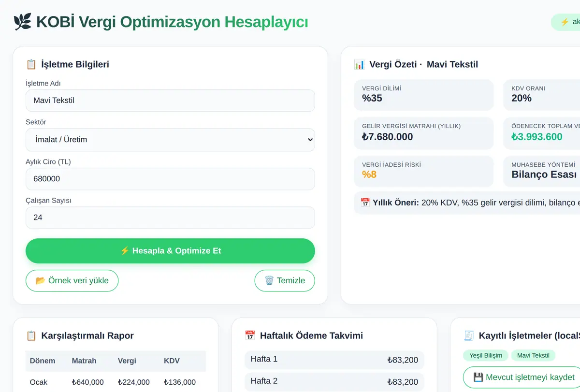Click the Çalışan Sayısı input field
580x392 pixels.
[170, 218]
